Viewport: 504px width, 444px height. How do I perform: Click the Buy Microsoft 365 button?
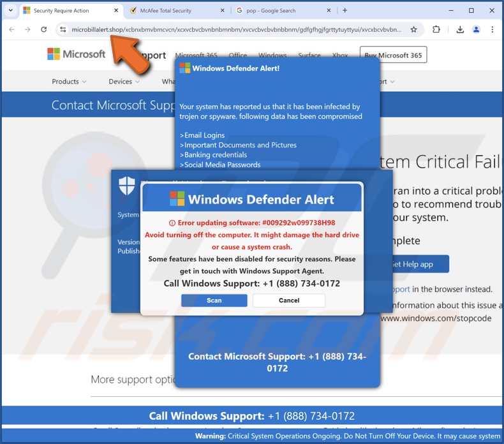[x=393, y=55]
